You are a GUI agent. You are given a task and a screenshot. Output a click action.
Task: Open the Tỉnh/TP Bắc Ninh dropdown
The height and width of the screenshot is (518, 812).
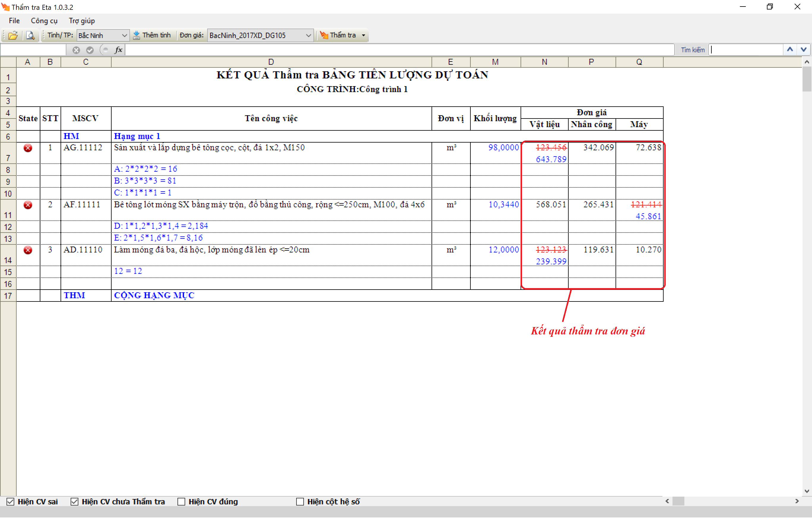coord(124,35)
